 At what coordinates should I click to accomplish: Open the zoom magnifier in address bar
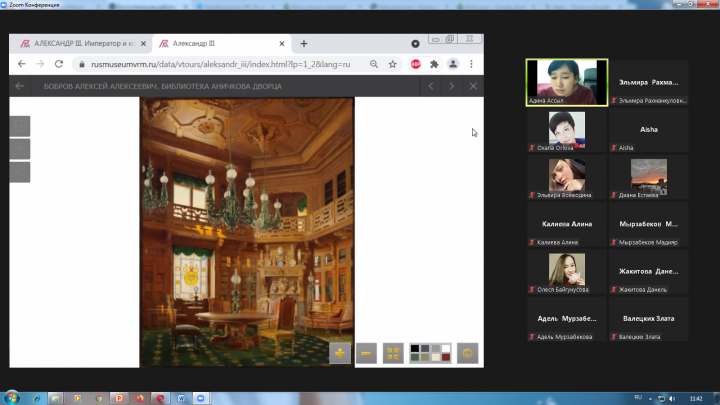tap(374, 64)
